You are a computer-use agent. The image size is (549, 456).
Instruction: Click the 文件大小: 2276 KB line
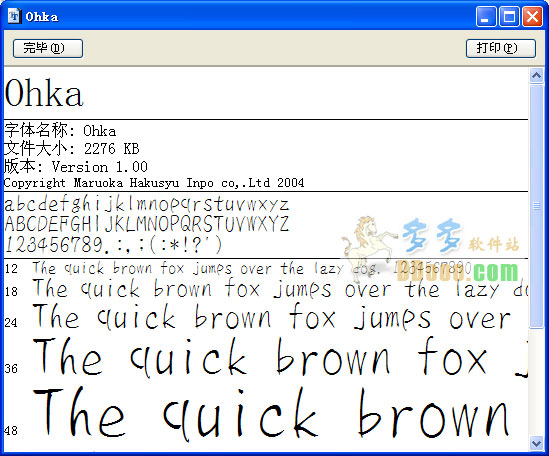point(72,148)
